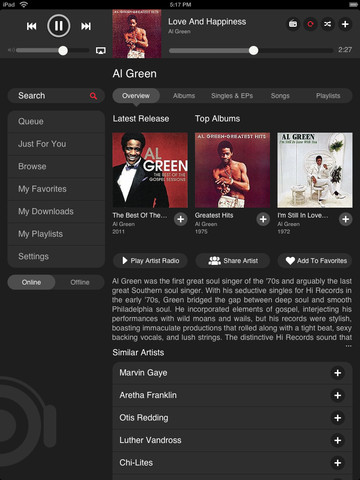Click the Search input field
The image size is (360, 480).
[x=56, y=96]
